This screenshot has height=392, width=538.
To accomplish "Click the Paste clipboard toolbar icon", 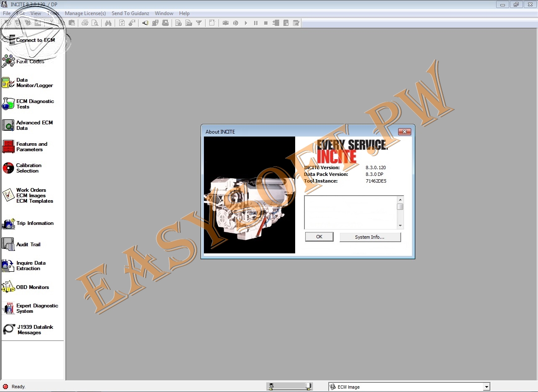I will click(x=72, y=23).
